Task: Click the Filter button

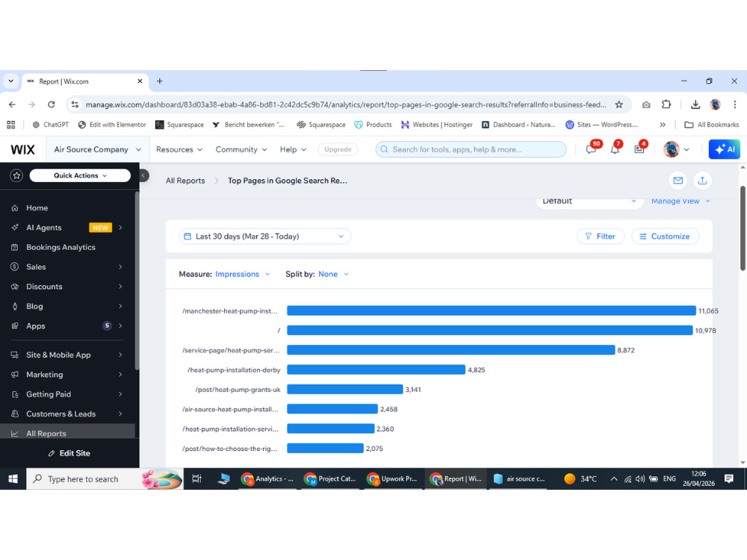Action: tap(601, 236)
